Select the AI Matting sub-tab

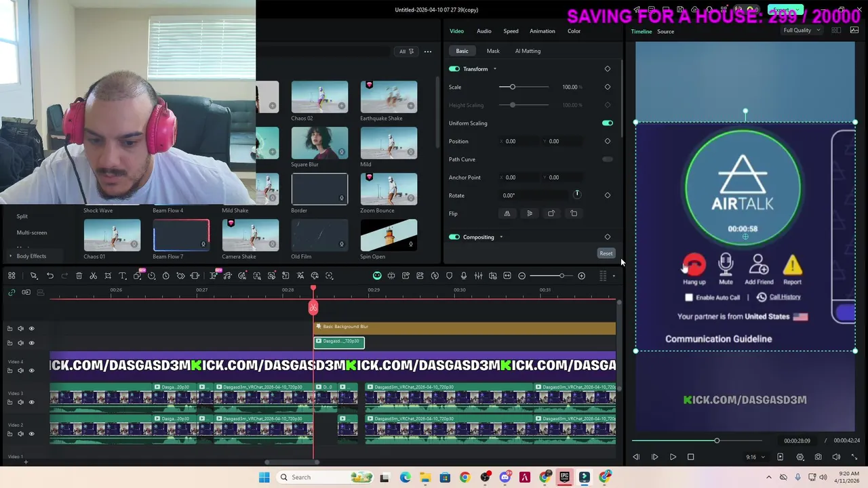click(528, 51)
